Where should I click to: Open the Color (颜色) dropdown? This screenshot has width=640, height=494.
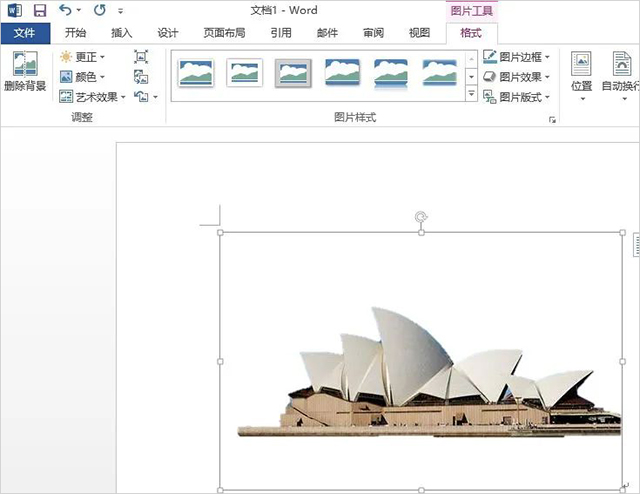point(82,77)
